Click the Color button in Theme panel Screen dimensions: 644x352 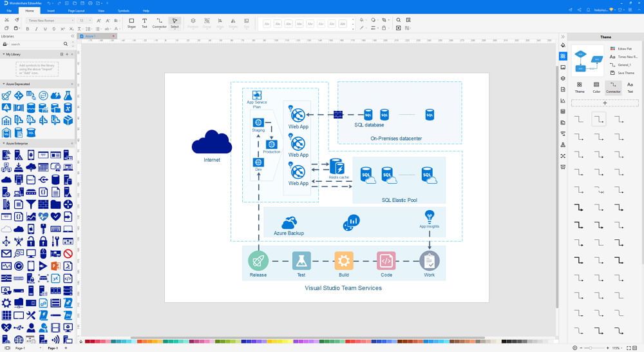coord(596,87)
